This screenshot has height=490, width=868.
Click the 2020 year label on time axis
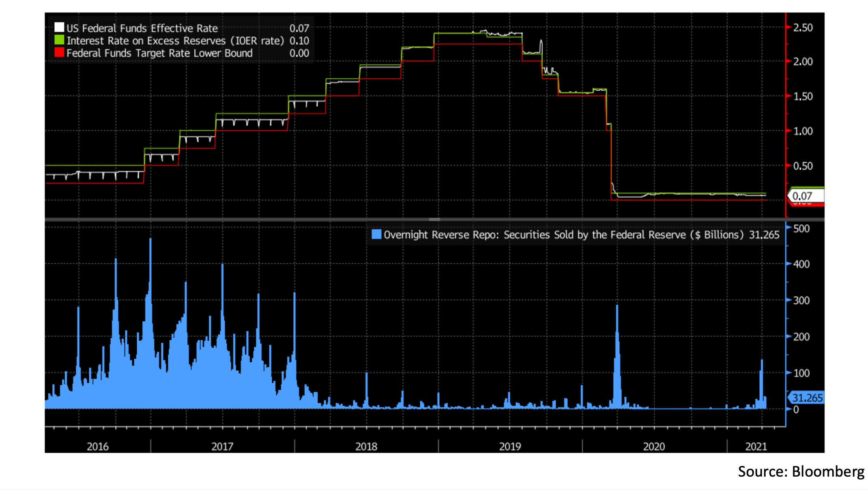coord(654,447)
